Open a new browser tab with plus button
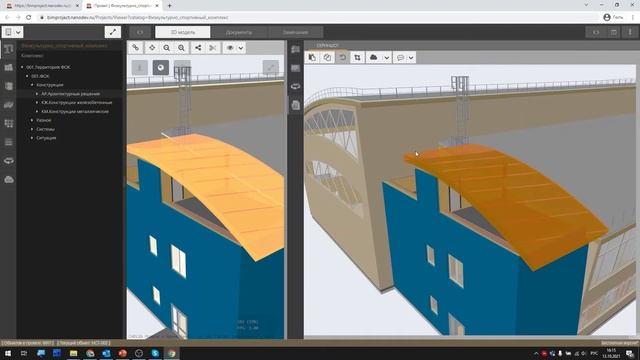This screenshot has height=360, width=640. click(x=169, y=6)
